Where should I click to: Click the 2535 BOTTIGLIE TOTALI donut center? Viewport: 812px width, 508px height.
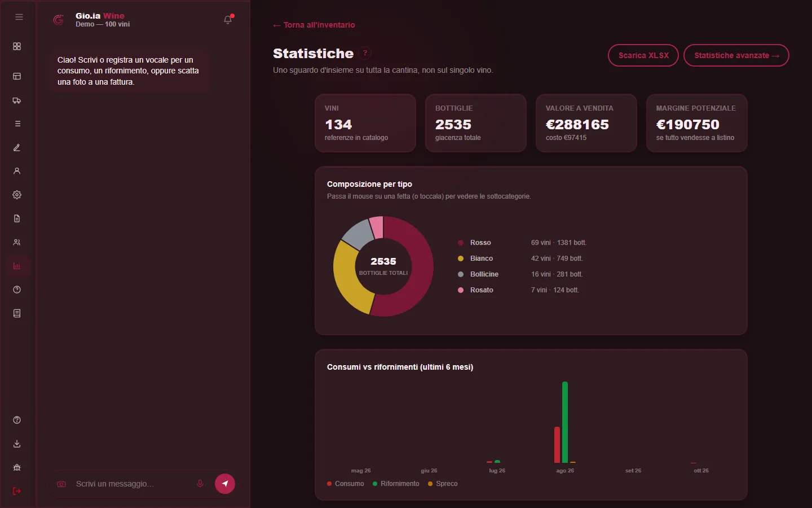pyautogui.click(x=383, y=266)
